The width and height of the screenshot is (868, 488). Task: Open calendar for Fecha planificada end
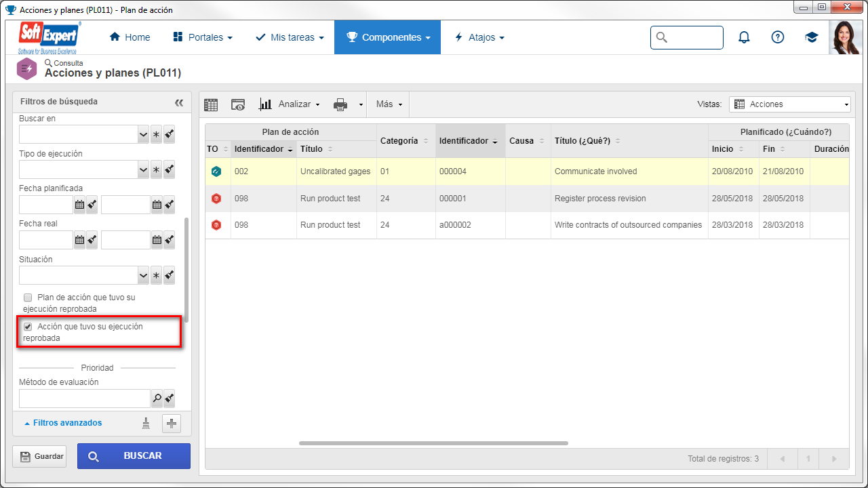(x=157, y=204)
